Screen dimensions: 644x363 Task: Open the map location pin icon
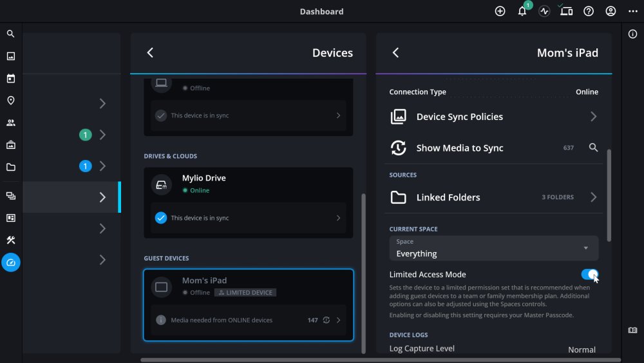pos(10,101)
